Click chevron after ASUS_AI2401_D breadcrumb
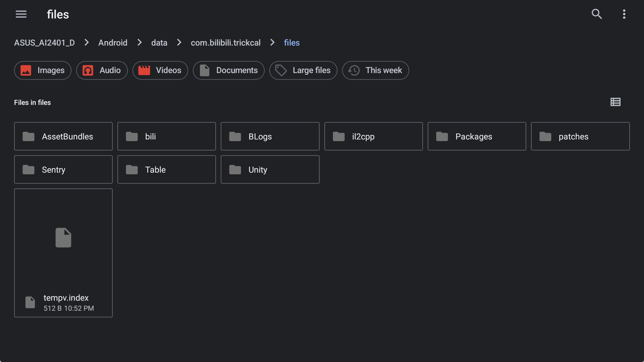This screenshot has width=644, height=362. 87,43
